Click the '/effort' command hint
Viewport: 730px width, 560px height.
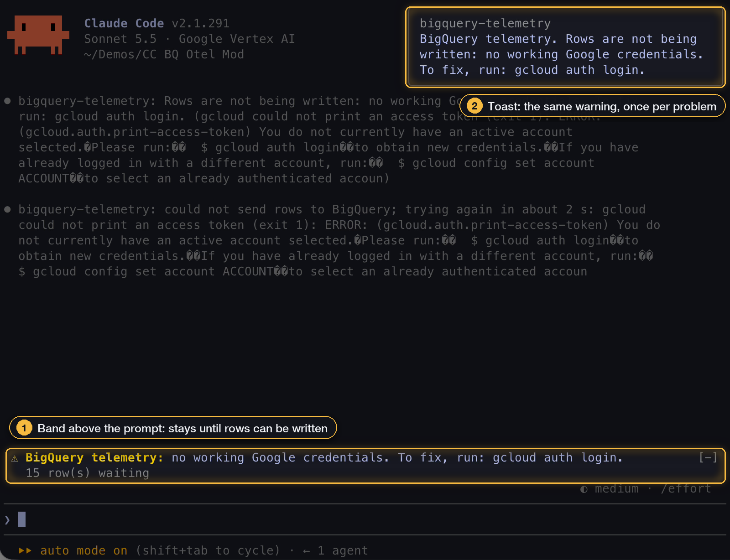click(686, 489)
